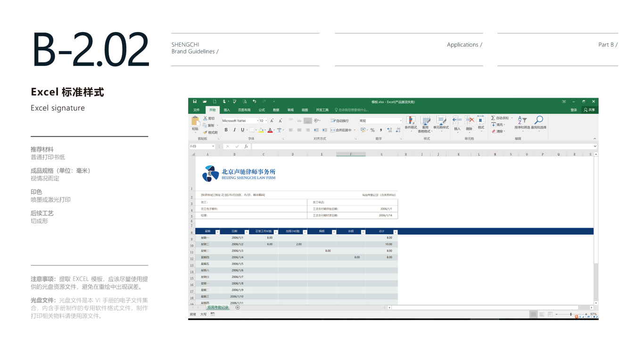This screenshot has width=644, height=362.
Task: Click the New blank document icon
Action: 215,101
